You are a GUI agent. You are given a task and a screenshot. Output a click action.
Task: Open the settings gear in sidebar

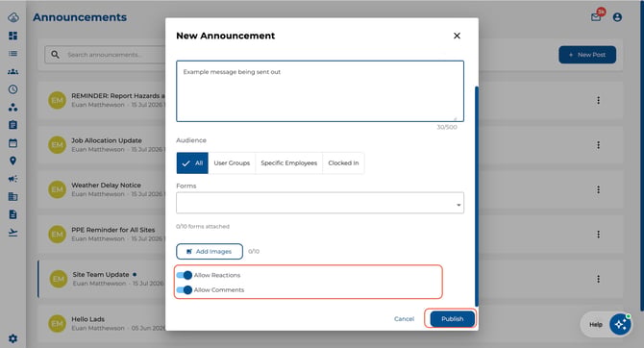pos(13,338)
